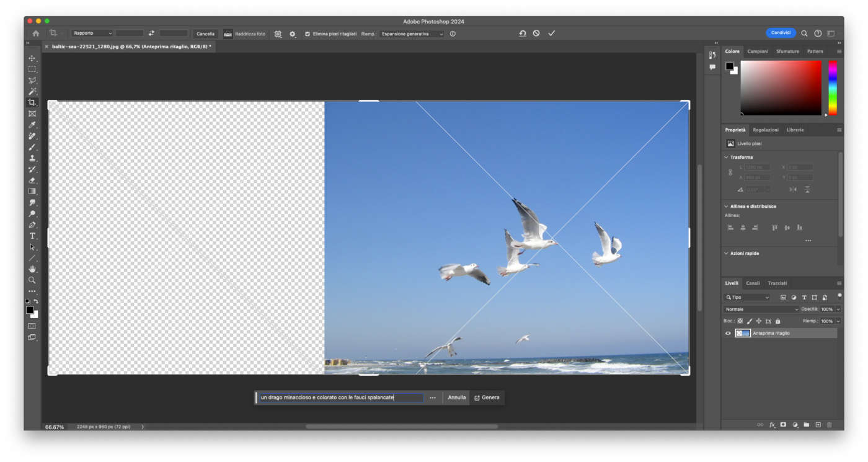Switch to the Campioni tab

tap(758, 51)
